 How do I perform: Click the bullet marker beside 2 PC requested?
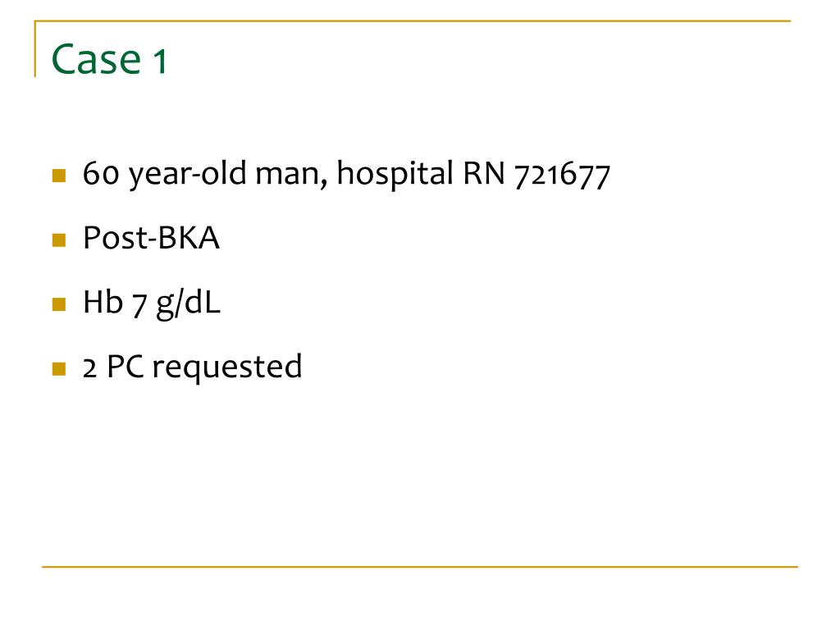(x=59, y=368)
